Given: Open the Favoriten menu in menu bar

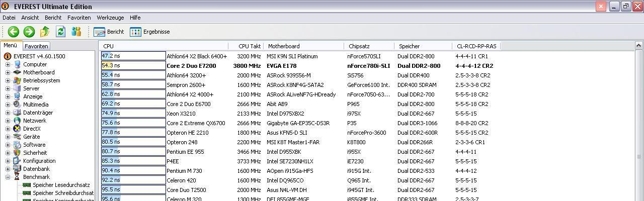Looking at the screenshot, I should click(x=79, y=18).
